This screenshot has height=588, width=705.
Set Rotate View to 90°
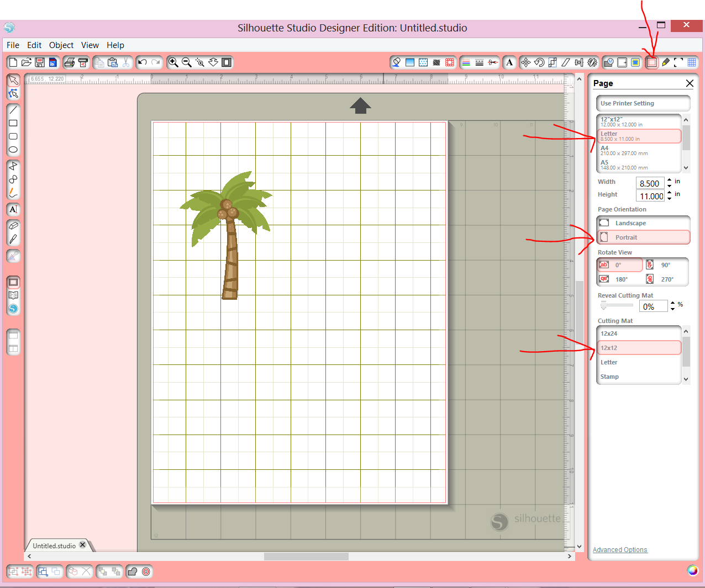(x=666, y=265)
